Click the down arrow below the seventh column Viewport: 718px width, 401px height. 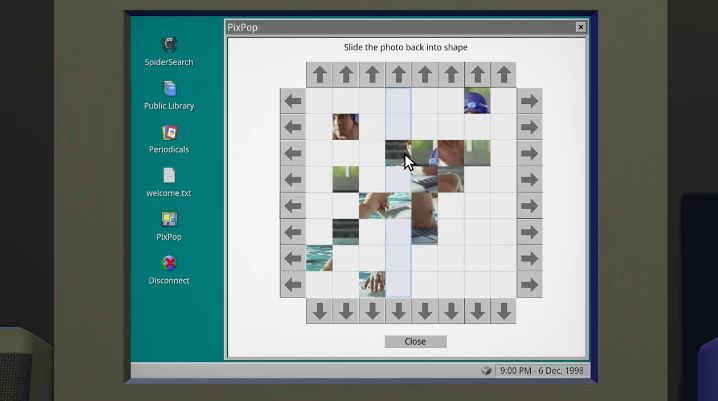[478, 311]
